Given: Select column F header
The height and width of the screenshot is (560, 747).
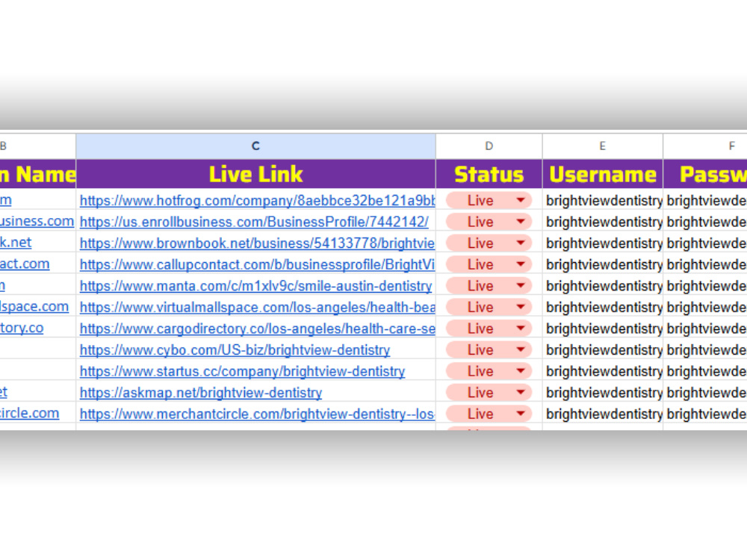Looking at the screenshot, I should coord(705,146).
